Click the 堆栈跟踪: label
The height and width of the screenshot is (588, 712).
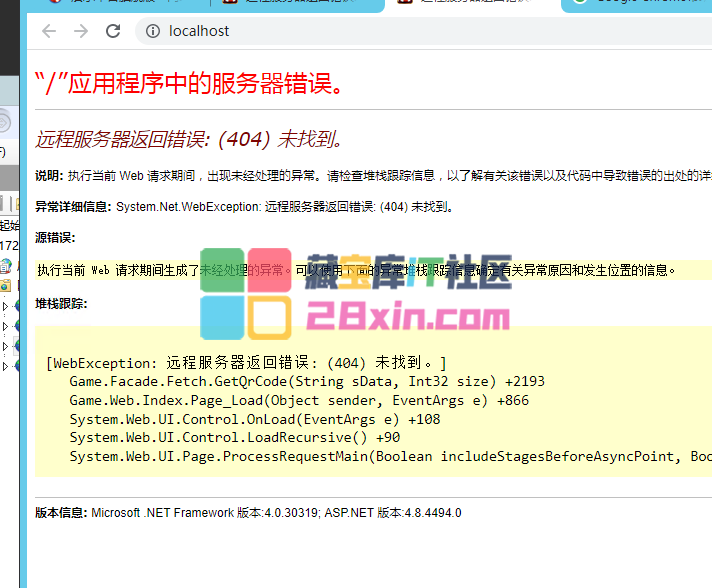pos(61,304)
